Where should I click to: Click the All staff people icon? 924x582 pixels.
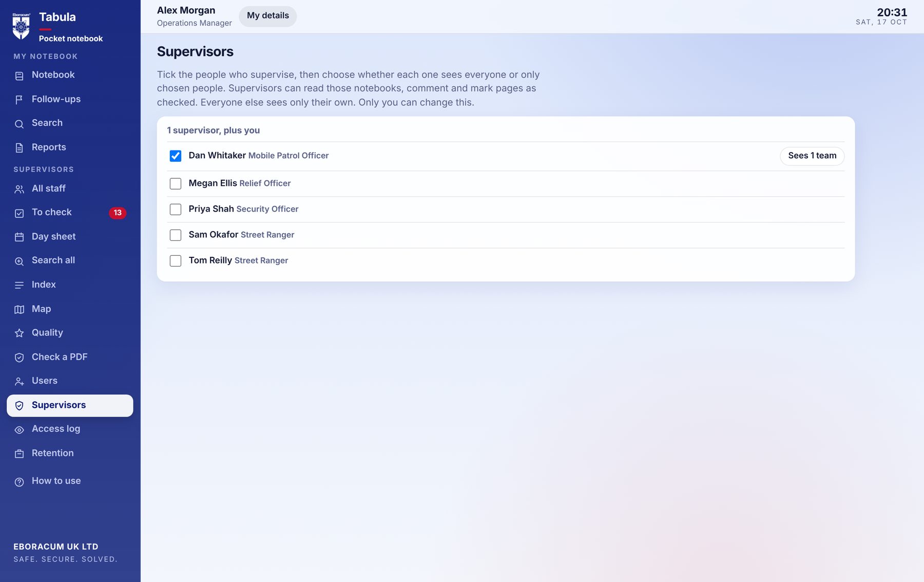coord(20,189)
